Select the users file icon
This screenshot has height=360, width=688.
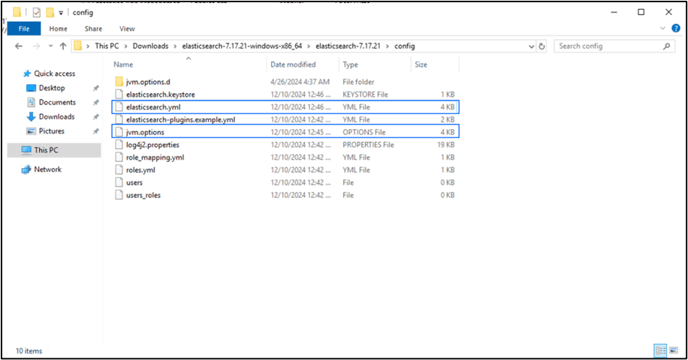pyautogui.click(x=119, y=182)
